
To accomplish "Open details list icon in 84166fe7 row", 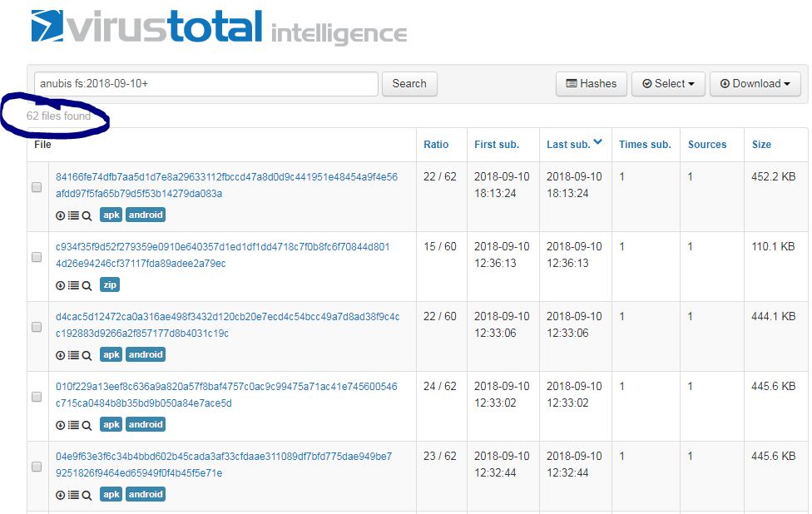I will pos(73,215).
